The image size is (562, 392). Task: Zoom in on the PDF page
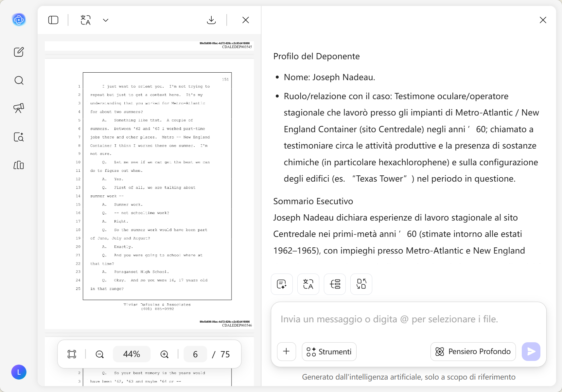[x=165, y=354]
